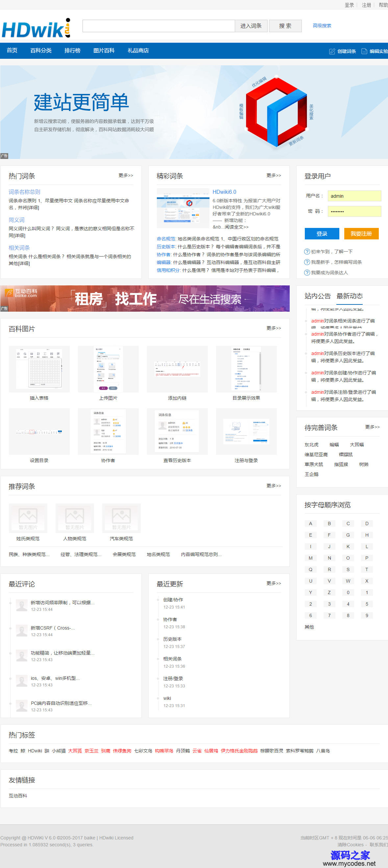Browse entries starting with digit 9
This screenshot has height=868, width=388.
367,615
